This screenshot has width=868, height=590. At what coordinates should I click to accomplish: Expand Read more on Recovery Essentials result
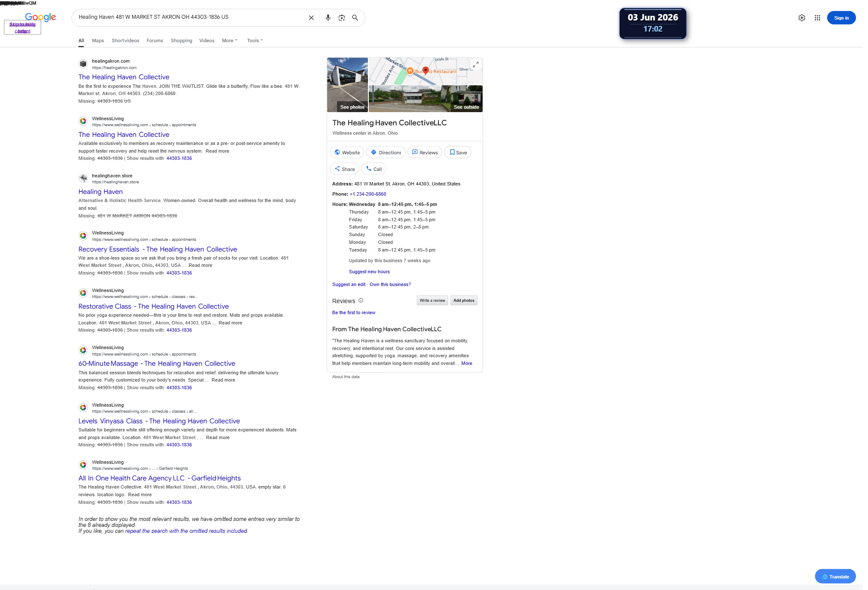coord(200,265)
